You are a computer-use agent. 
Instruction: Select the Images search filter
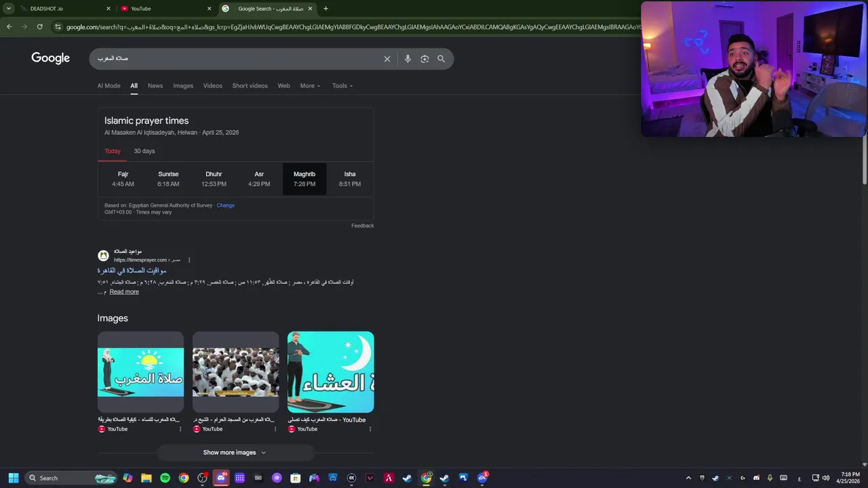point(183,86)
